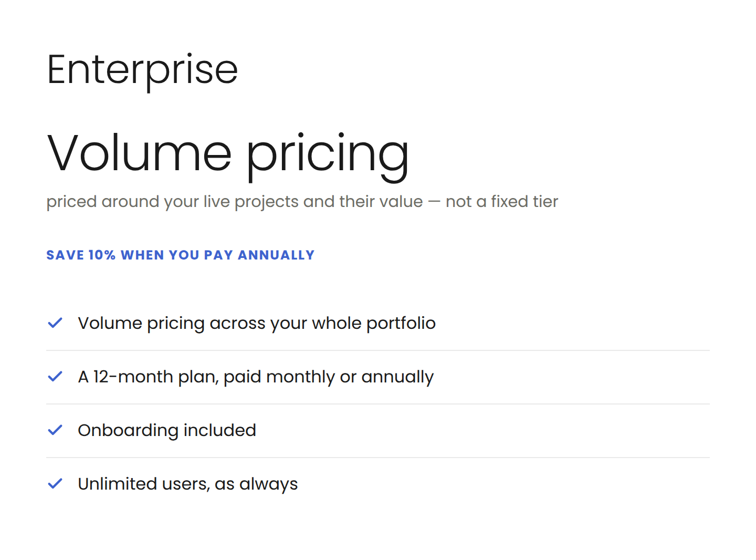Click the divider below Volume pricing feature row

pyautogui.click(x=378, y=350)
